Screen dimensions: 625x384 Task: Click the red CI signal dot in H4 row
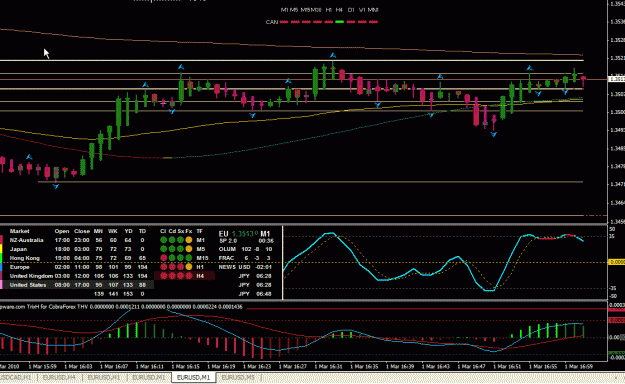(x=163, y=276)
